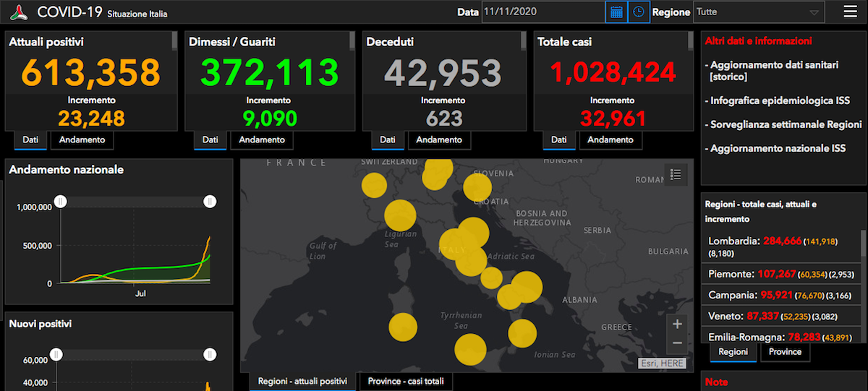Click right handle of Nuovi positivi slider
The image size is (868, 391).
(x=210, y=354)
